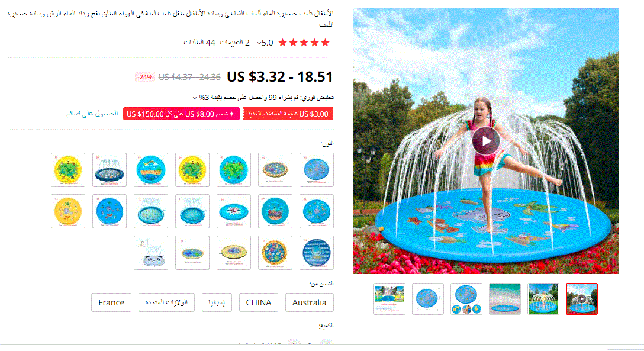Image resolution: width=644 pixels, height=351 pixels.
Task: Show the product features infographic thumbnail
Action: (x=389, y=299)
